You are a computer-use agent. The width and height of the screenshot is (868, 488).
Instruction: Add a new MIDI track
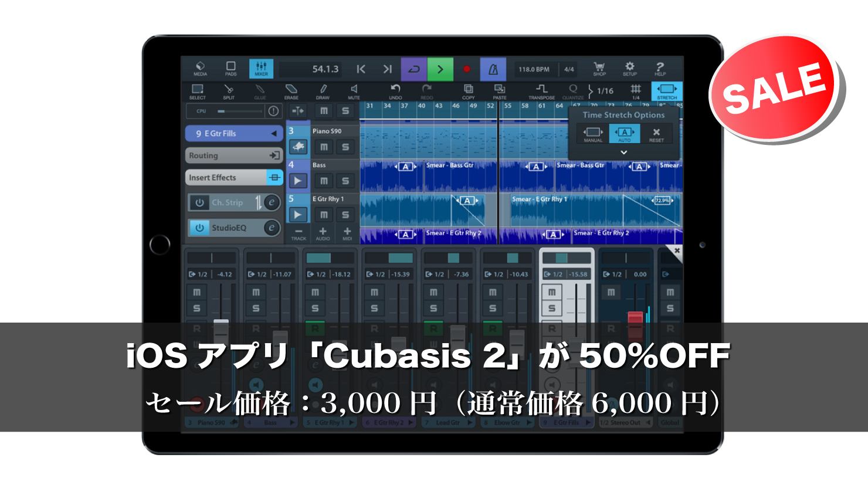click(347, 234)
